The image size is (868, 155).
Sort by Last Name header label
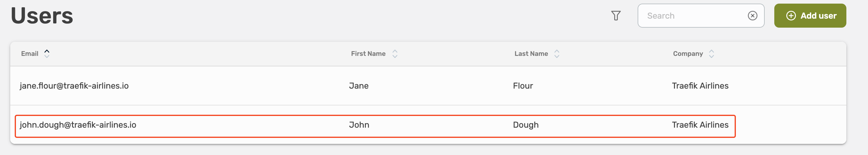531,54
